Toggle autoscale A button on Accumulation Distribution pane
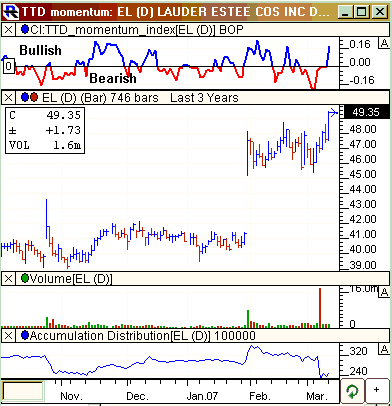The width and height of the screenshot is (392, 406). point(384,349)
